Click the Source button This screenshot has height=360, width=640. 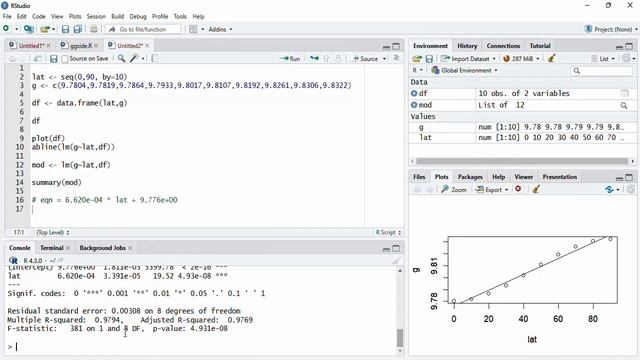[366, 59]
